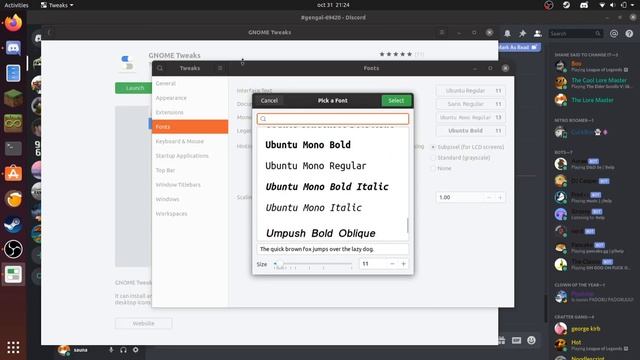The height and width of the screenshot is (360, 640).
Task: Choose Ubuntu Mono Italic font
Action: pos(333,208)
